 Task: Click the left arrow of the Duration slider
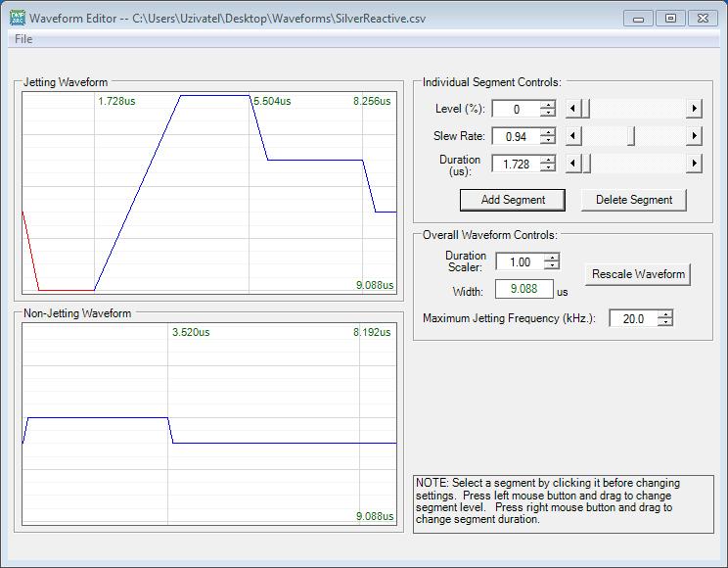point(573,164)
